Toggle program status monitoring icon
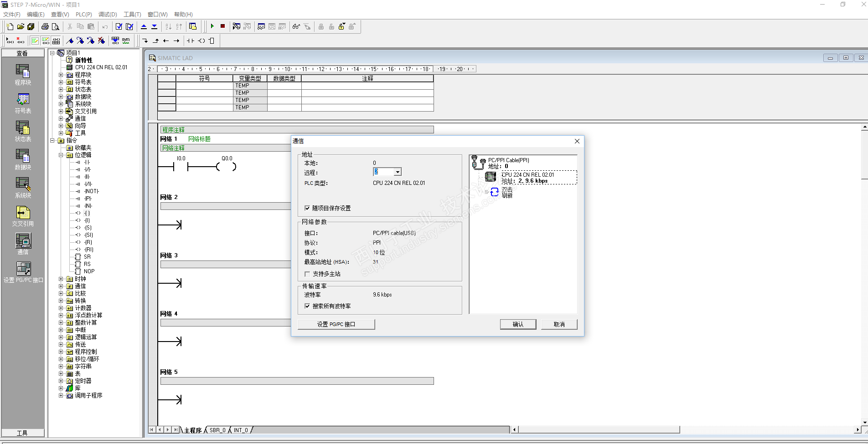The width and height of the screenshot is (868, 444). tap(237, 26)
